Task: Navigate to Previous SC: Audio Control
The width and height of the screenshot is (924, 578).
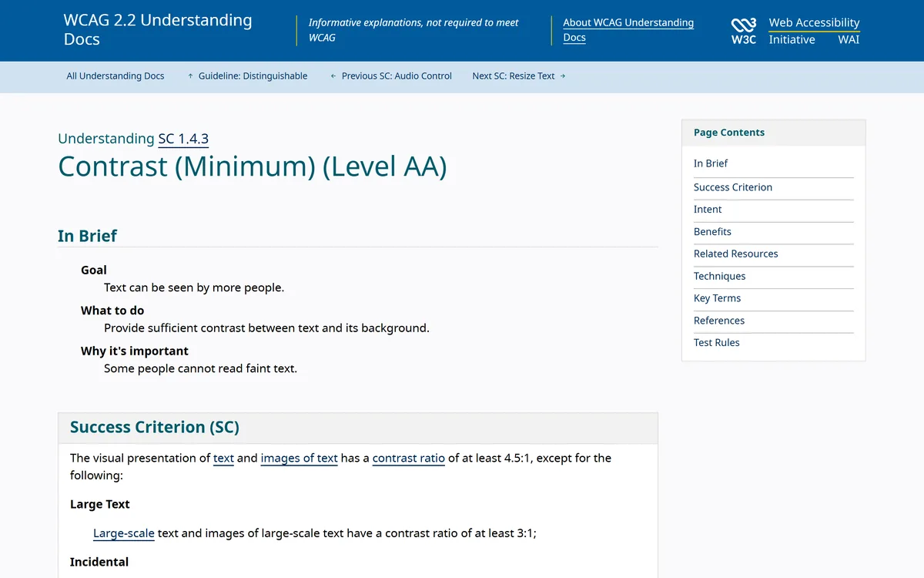Action: coord(397,76)
